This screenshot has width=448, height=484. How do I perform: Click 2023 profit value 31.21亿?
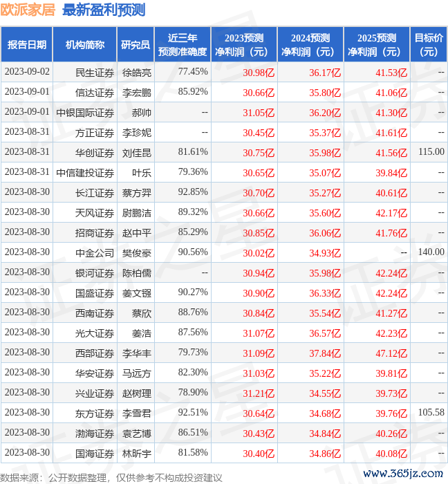259,394
